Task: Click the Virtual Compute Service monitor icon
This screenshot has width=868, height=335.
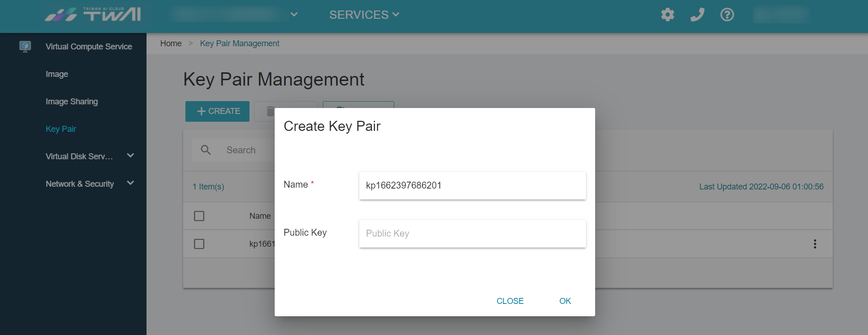Action: [x=25, y=46]
